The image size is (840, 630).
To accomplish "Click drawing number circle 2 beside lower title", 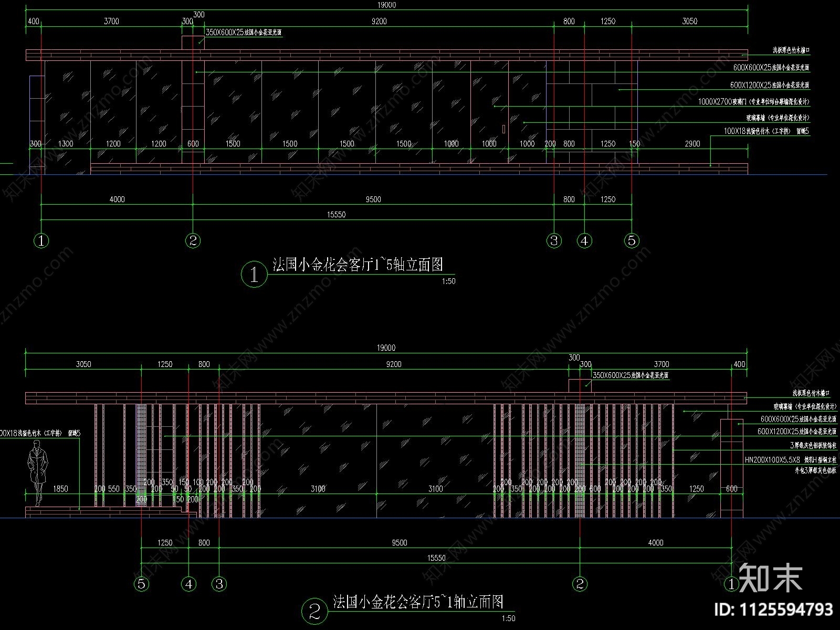I will click(315, 611).
